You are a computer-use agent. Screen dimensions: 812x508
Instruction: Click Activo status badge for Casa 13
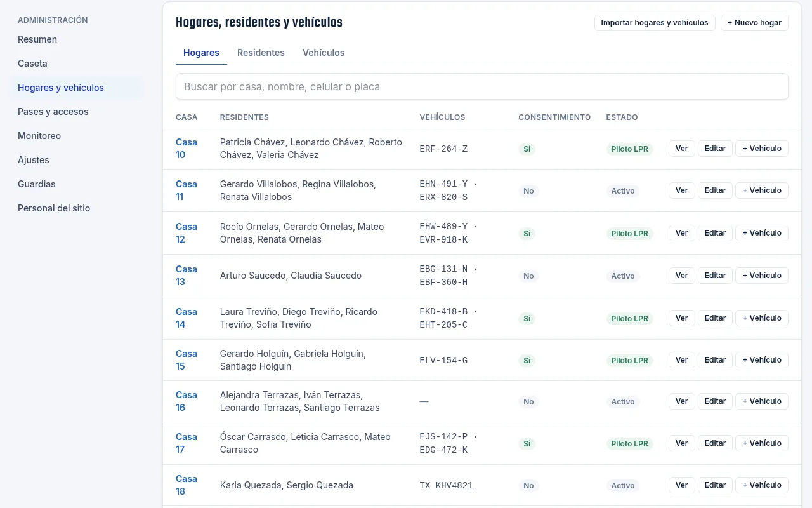coord(623,276)
